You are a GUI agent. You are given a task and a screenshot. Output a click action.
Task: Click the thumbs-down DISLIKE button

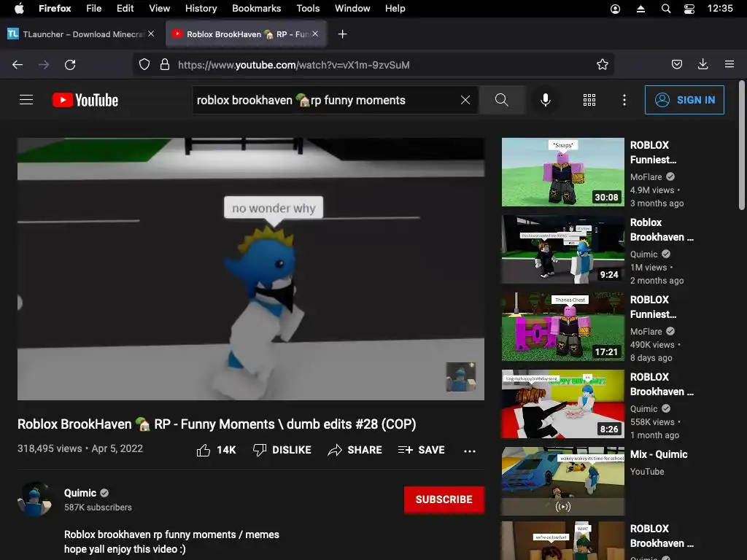coord(282,450)
